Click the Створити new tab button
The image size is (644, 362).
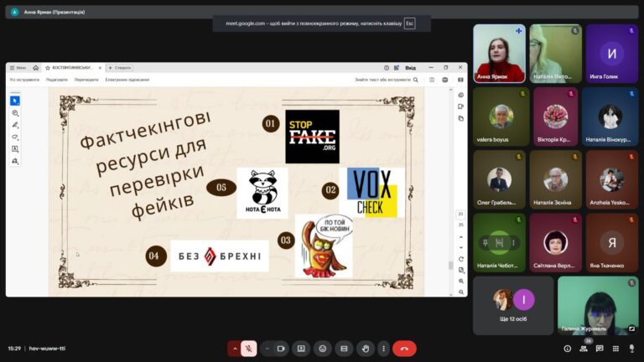(119, 68)
